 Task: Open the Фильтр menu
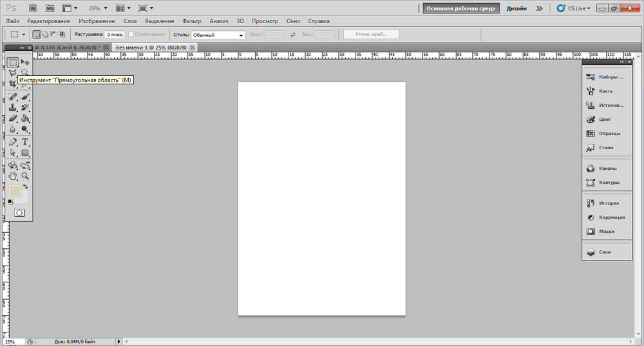192,21
